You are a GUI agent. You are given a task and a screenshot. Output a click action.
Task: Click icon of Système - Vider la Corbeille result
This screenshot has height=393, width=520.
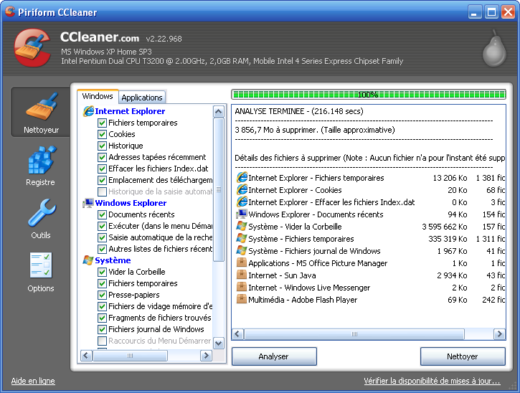point(242,226)
